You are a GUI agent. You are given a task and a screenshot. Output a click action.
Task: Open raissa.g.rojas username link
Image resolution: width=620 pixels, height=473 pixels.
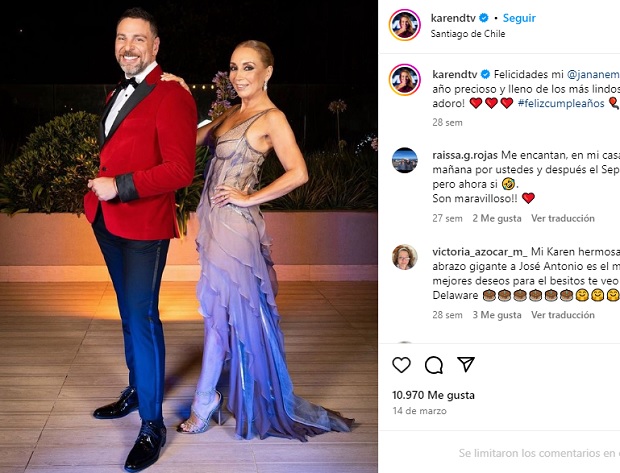coord(465,155)
